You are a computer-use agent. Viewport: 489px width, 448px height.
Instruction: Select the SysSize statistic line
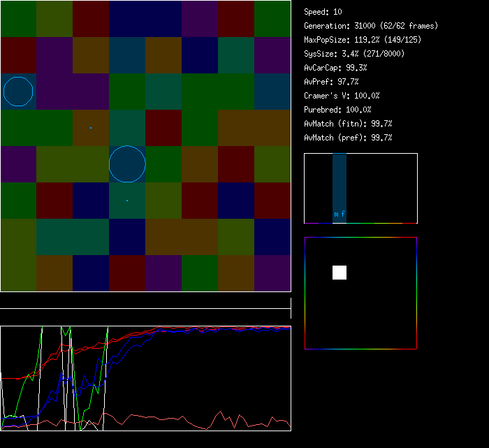pos(354,54)
